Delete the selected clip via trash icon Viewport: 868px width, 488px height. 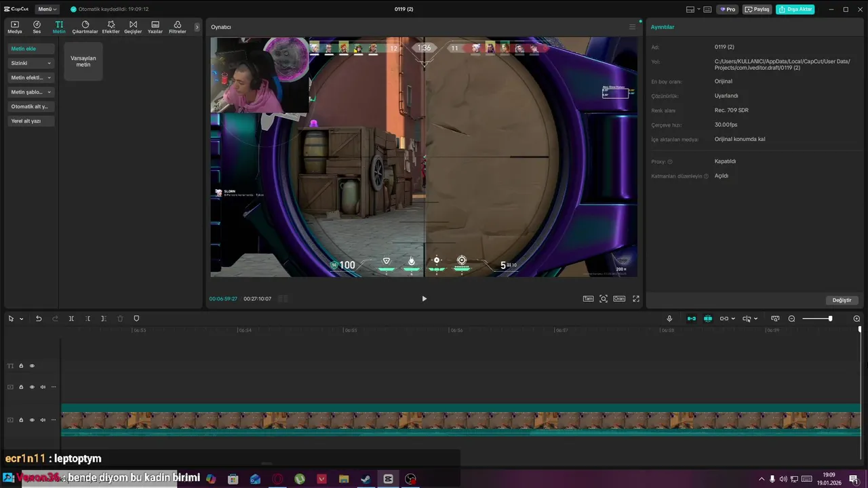[120, 319]
